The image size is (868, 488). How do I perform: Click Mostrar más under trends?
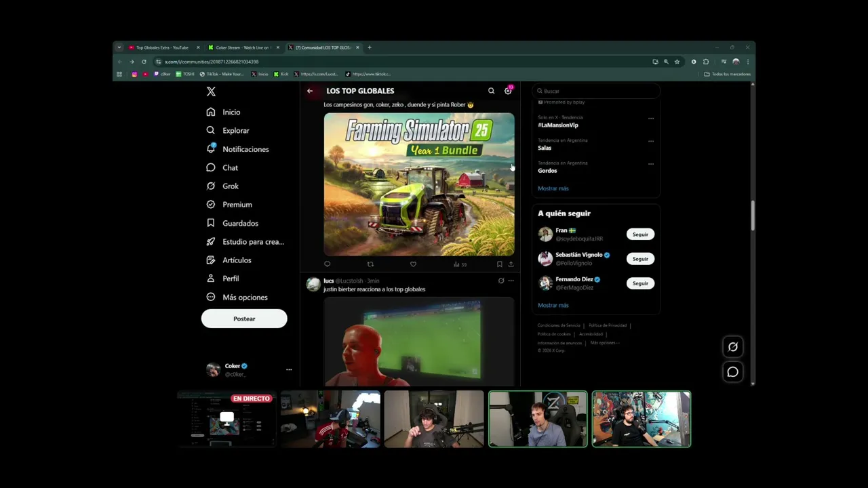(x=553, y=188)
